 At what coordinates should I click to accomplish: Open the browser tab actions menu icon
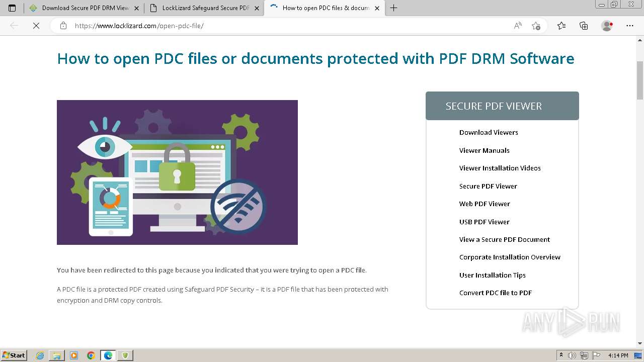point(12,8)
